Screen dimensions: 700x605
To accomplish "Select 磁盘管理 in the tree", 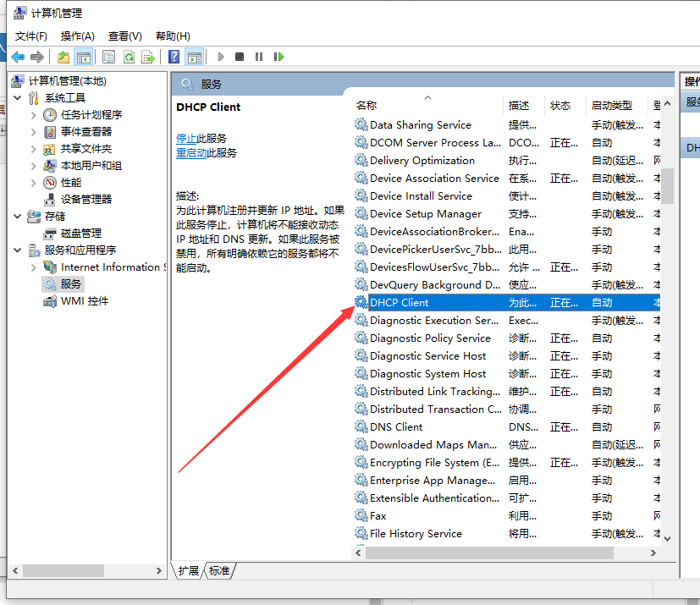I will (x=81, y=233).
